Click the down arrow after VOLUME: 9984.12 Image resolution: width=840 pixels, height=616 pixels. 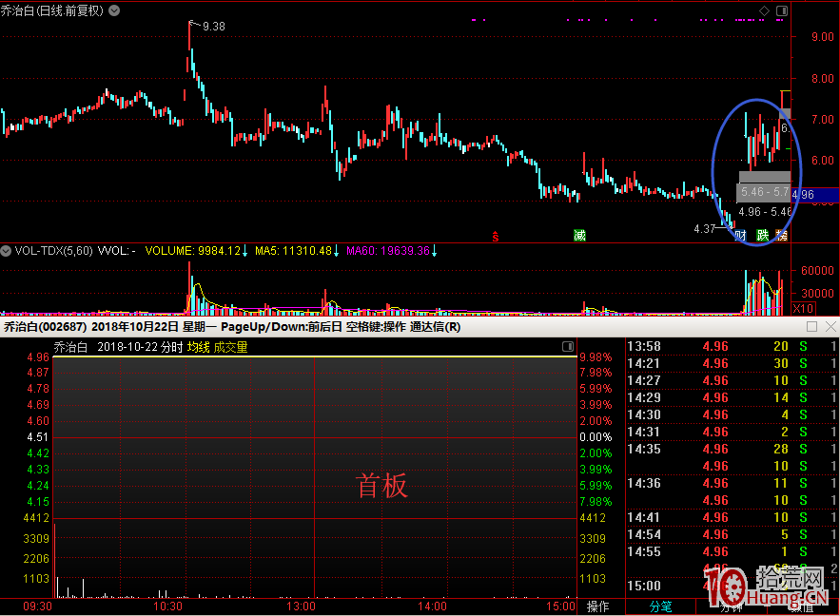point(244,250)
